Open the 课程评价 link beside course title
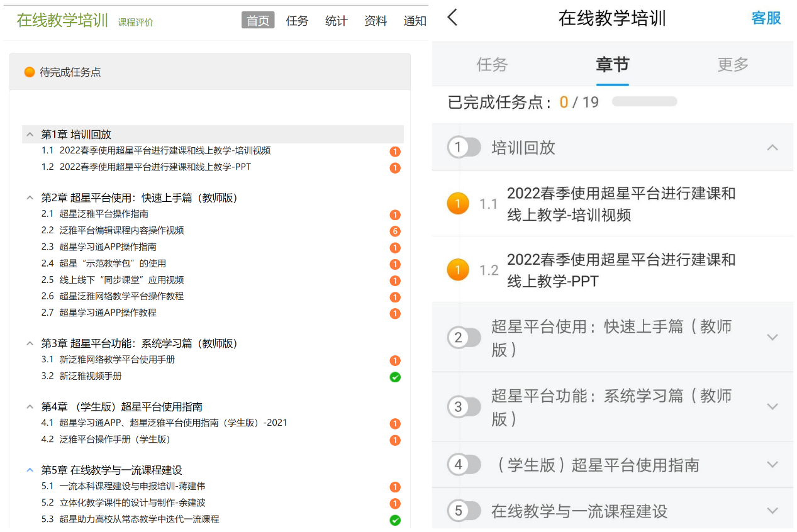This screenshot has width=797, height=532. [x=135, y=22]
